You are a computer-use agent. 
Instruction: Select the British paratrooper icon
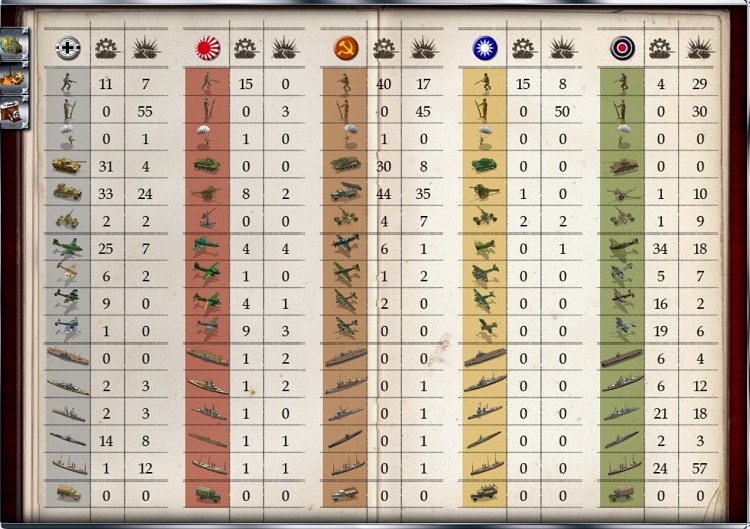coord(622,136)
